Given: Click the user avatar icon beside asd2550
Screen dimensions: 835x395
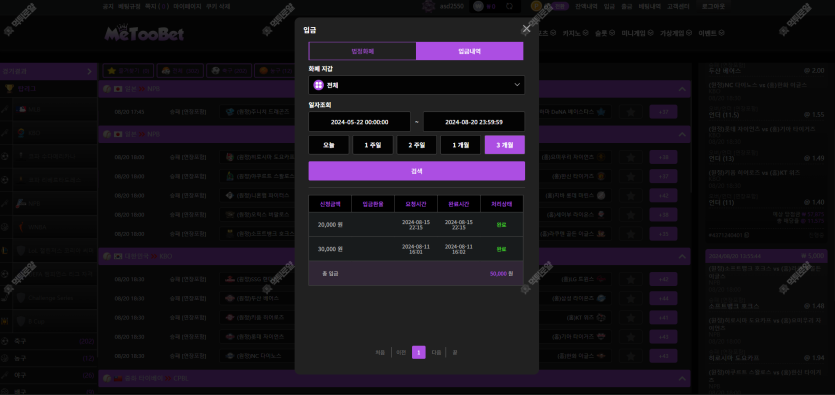Looking at the screenshot, I should (x=429, y=6).
